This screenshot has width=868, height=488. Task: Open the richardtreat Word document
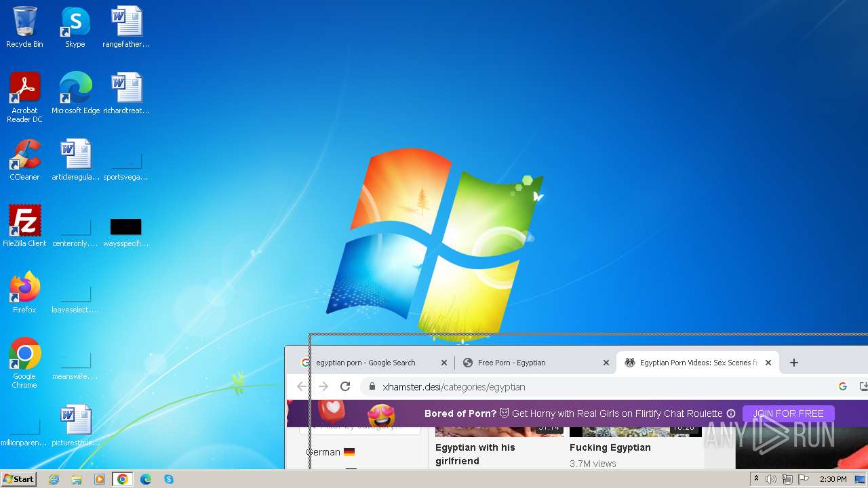pos(126,94)
